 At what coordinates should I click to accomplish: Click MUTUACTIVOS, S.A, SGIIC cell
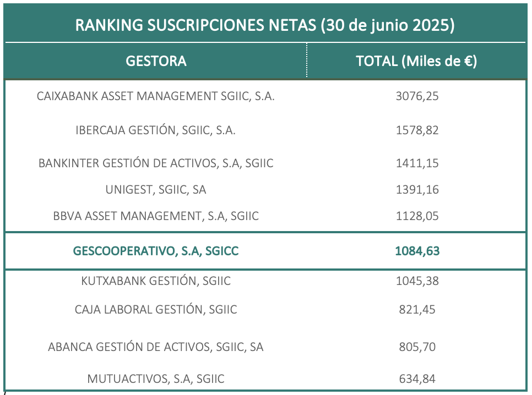156,378
